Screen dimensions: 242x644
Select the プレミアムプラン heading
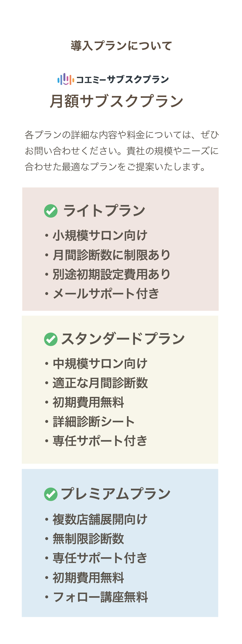click(116, 494)
